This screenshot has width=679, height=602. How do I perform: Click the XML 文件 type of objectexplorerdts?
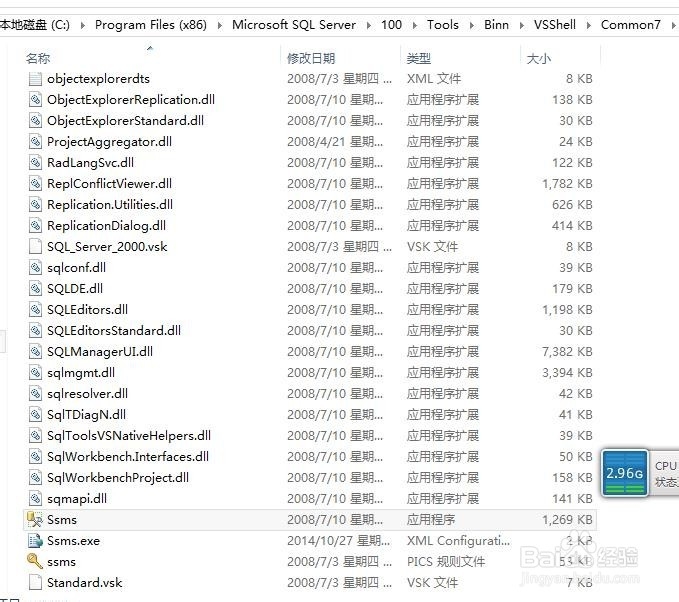click(x=433, y=79)
